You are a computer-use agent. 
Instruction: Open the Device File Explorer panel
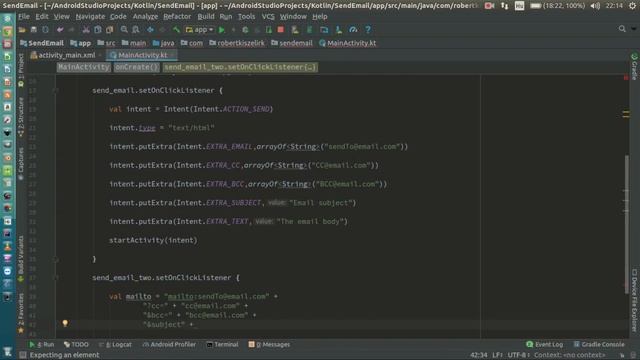coord(634,300)
